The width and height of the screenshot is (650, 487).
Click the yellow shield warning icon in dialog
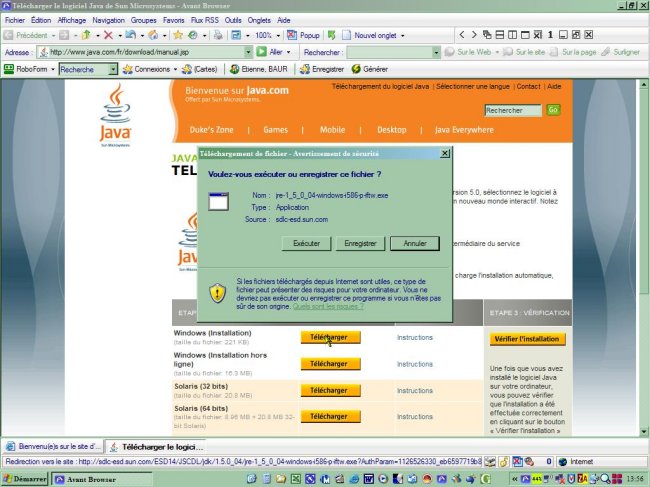point(218,293)
